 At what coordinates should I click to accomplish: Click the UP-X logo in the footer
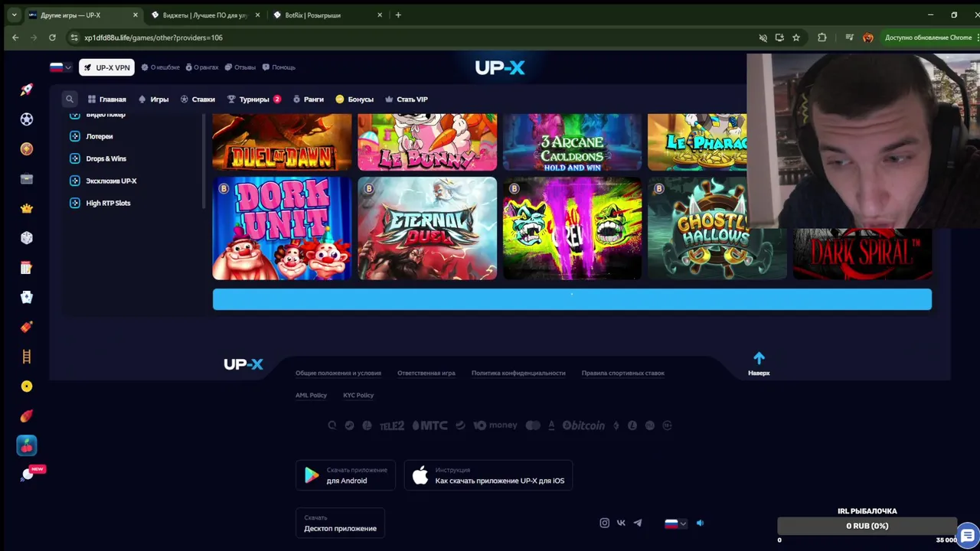(x=243, y=364)
